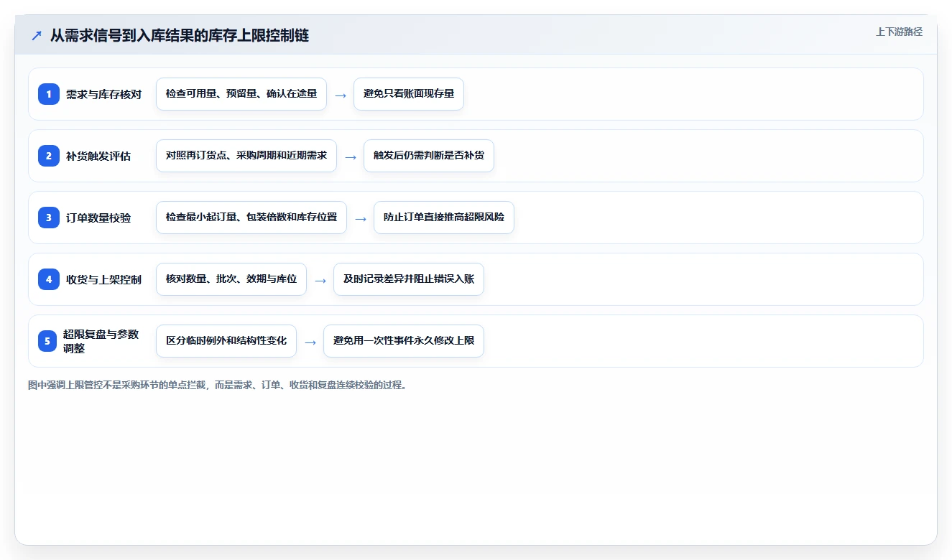952x560 pixels.
Task: Select the 超限复盘与参数调整 step label
Action: pos(101,341)
